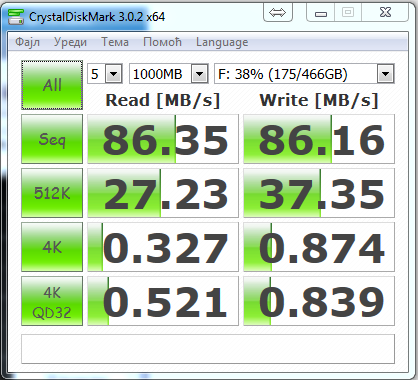Open the Уреди menu
Image resolution: width=418 pixels, height=380 pixels.
coord(70,42)
